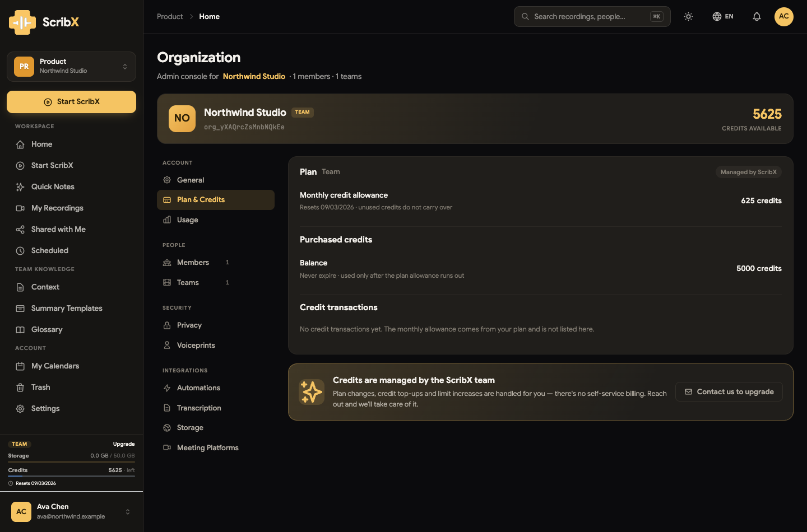Click the Scheduled clock icon

coord(20,251)
